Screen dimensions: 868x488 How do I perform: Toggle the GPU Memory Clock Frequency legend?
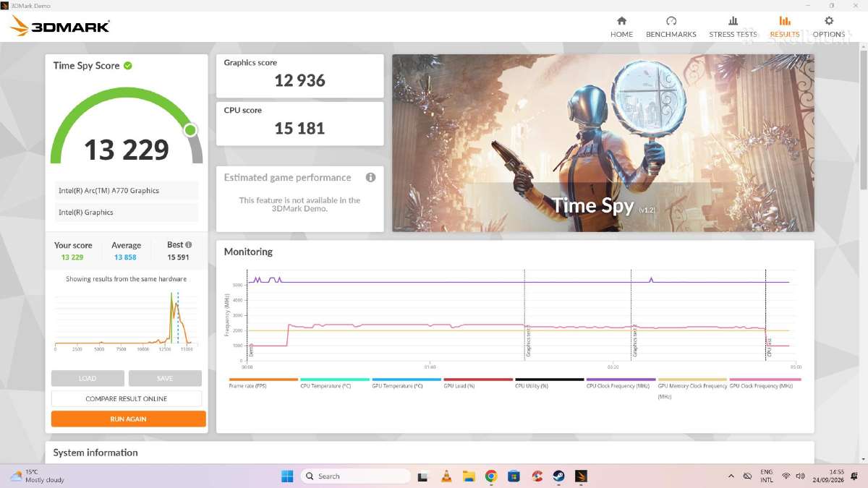[692, 390]
